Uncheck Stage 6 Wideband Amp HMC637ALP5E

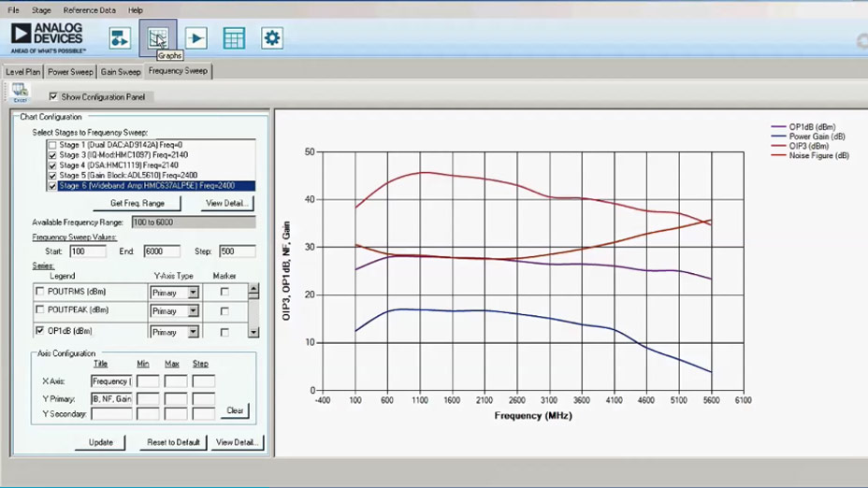(52, 186)
